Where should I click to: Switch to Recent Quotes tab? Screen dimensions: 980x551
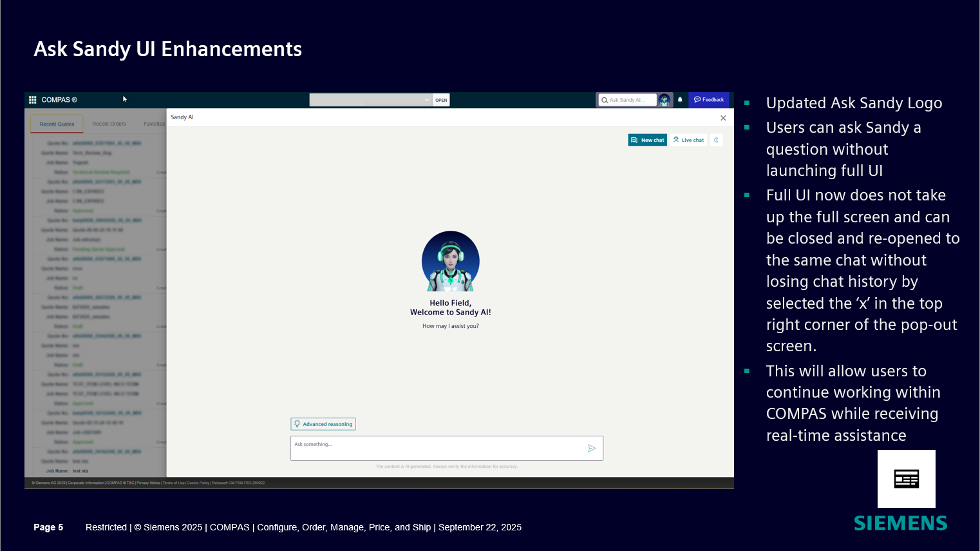click(57, 124)
